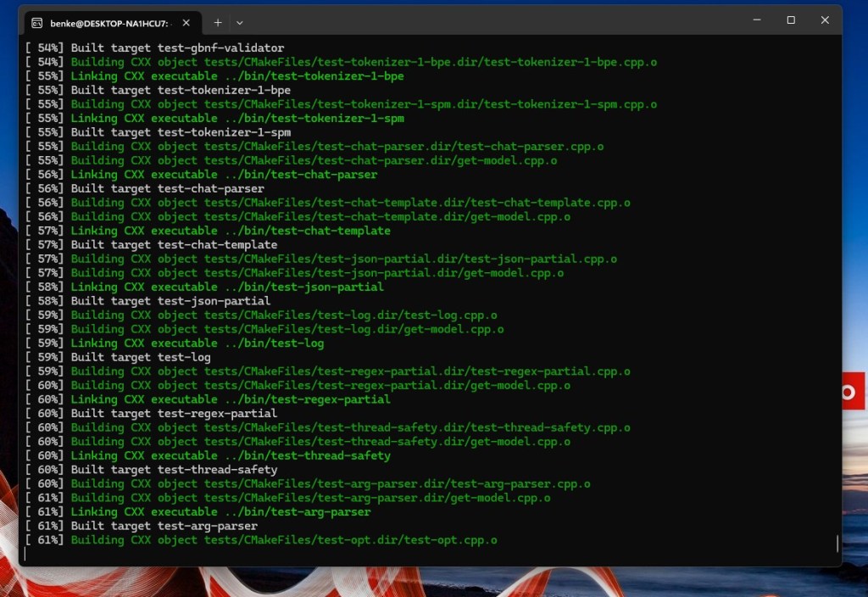This screenshot has width=868, height=597.
Task: Close the terminal window
Action: click(x=825, y=20)
